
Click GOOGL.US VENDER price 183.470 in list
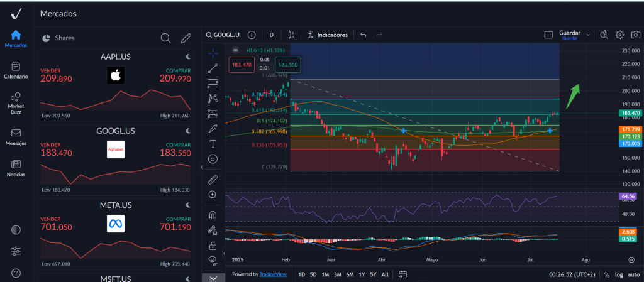pyautogui.click(x=56, y=153)
